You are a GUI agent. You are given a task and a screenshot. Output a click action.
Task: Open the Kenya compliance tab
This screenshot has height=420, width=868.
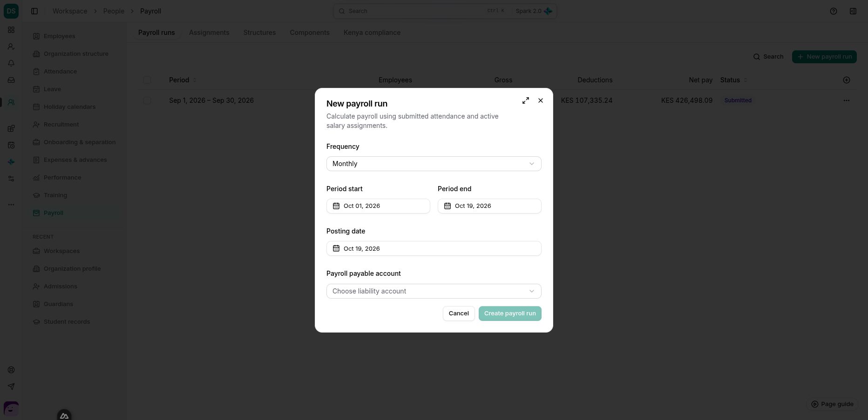[x=372, y=33]
